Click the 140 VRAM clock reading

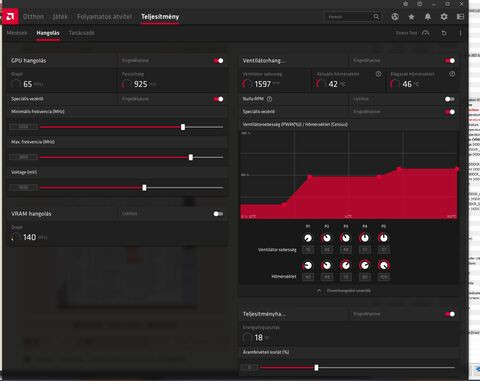(29, 237)
